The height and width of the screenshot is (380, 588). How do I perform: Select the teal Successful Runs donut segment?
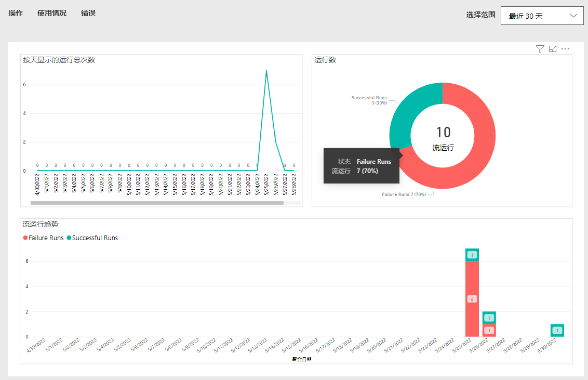pos(410,110)
